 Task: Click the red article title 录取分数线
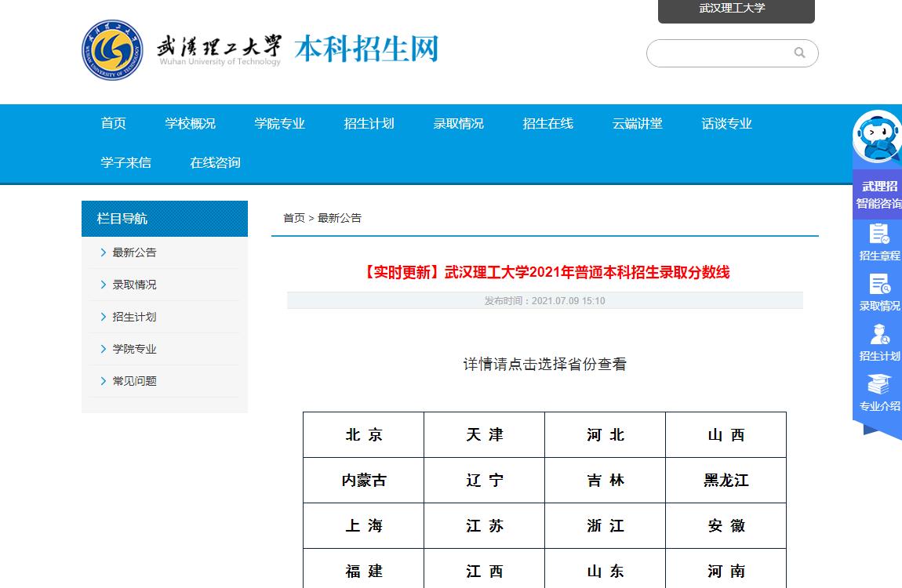pos(545,272)
